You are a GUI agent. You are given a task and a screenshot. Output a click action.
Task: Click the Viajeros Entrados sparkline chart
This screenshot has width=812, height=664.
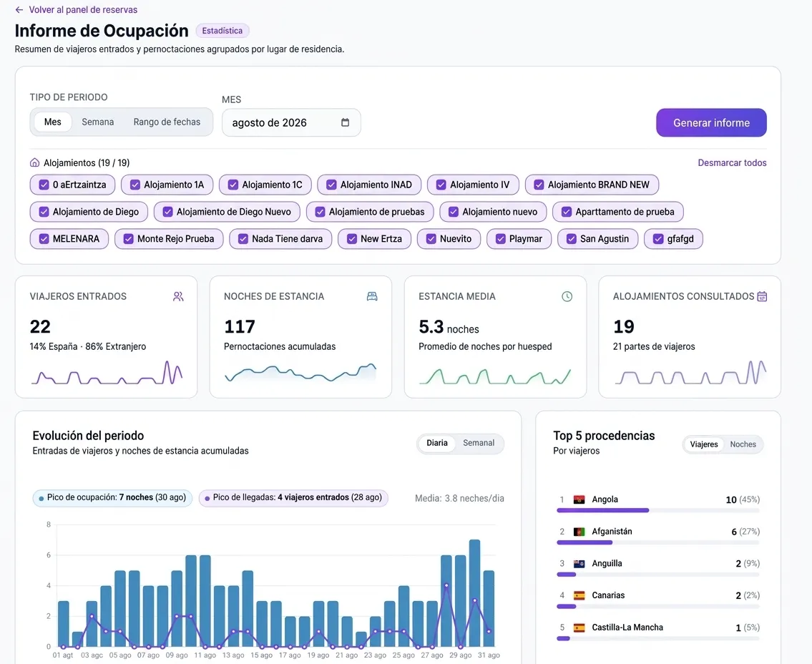pos(107,373)
